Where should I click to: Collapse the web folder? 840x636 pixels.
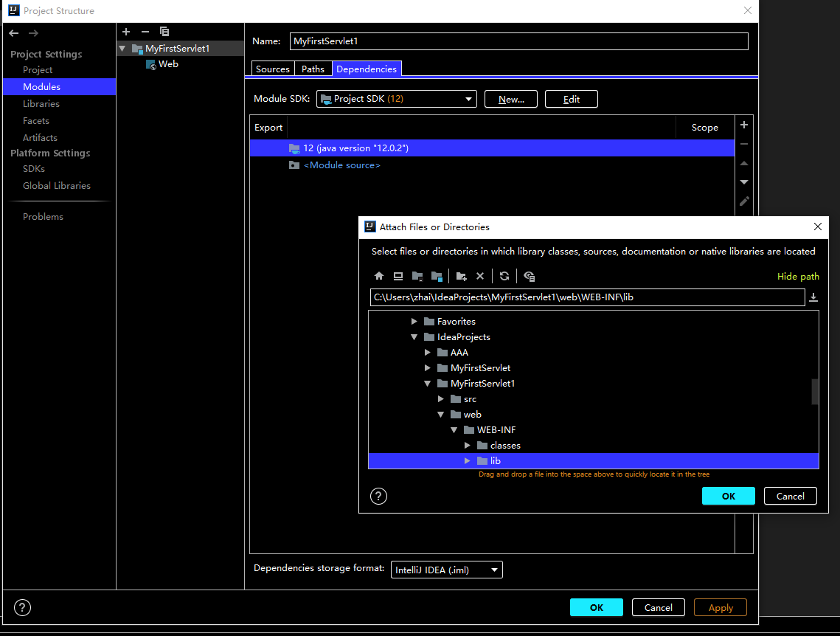441,415
